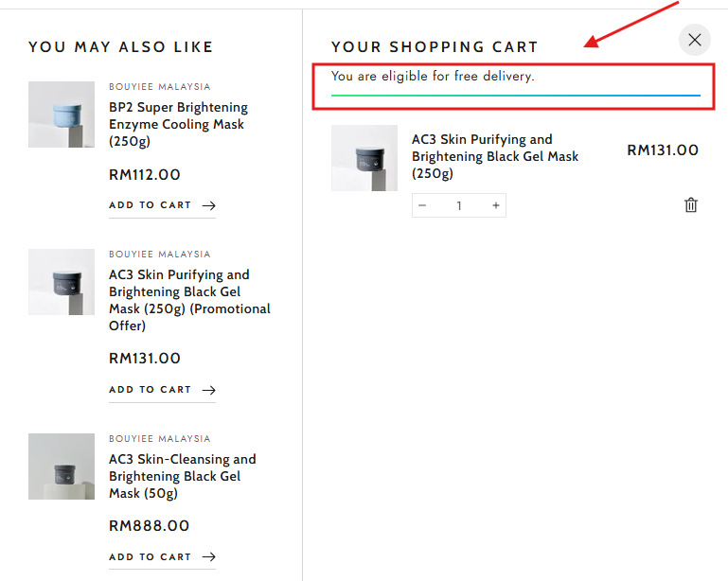Click the AC3 Skin-Cleansing 50g thumbnail
The image size is (728, 581).
pyautogui.click(x=62, y=467)
